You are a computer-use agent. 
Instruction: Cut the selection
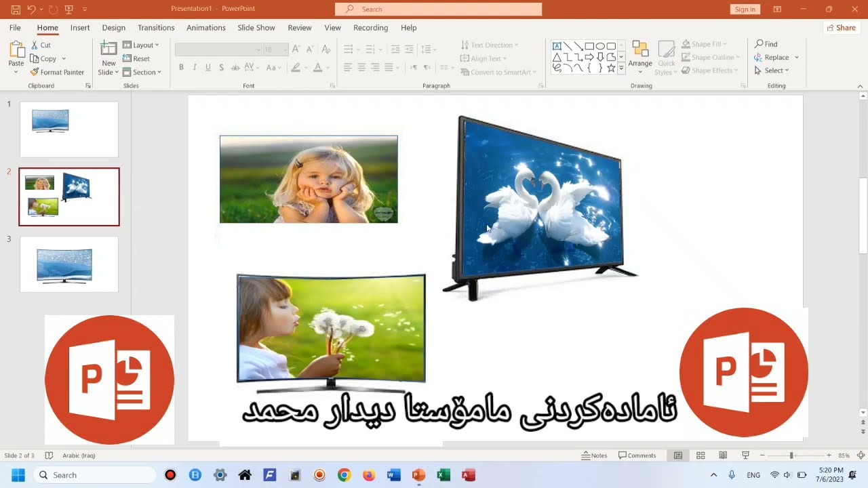click(x=41, y=45)
